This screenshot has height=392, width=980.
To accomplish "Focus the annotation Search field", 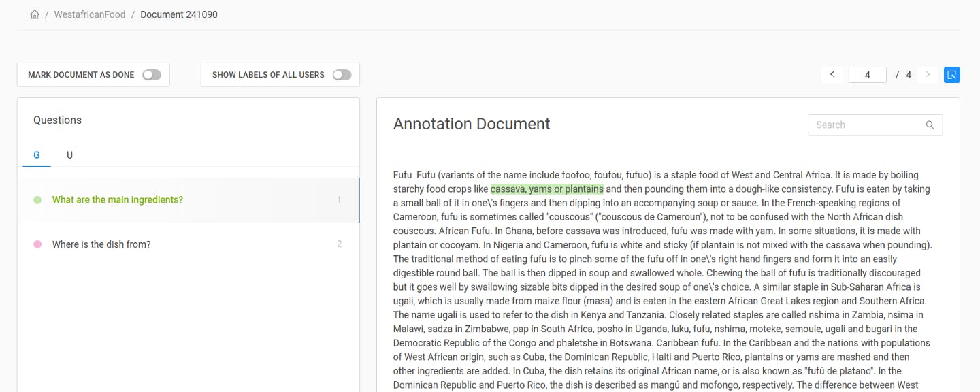I will click(875, 125).
